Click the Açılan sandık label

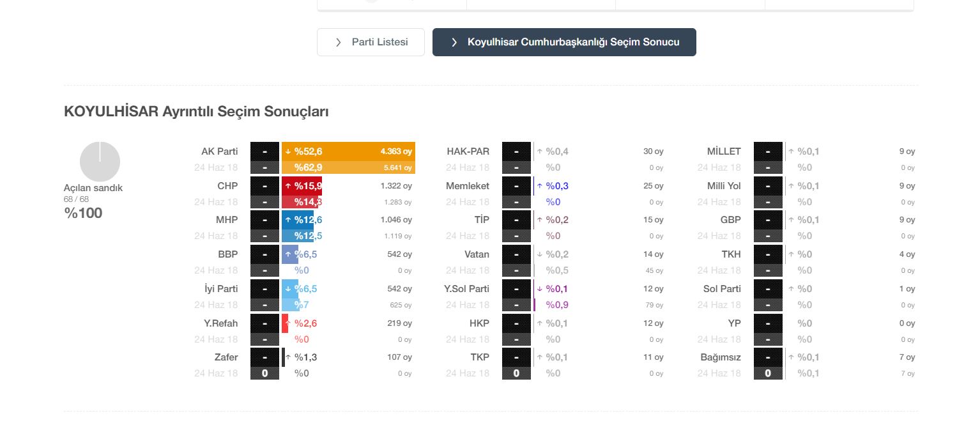point(93,188)
